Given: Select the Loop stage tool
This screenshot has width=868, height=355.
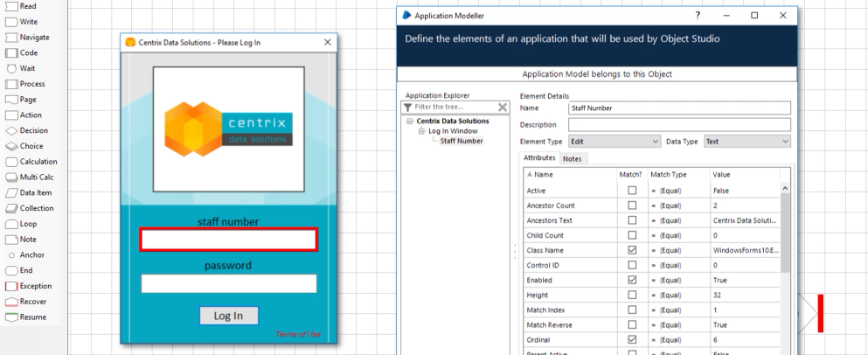Looking at the screenshot, I should [x=21, y=224].
